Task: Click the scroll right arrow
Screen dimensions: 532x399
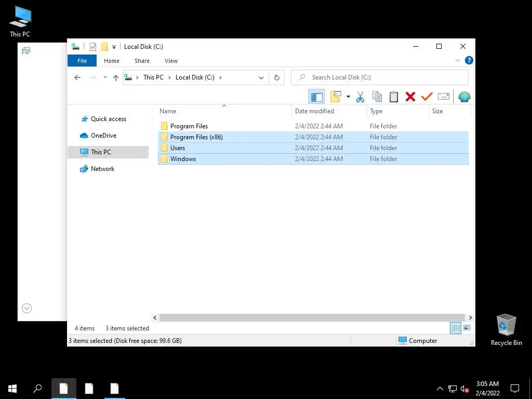Action: pos(470,317)
